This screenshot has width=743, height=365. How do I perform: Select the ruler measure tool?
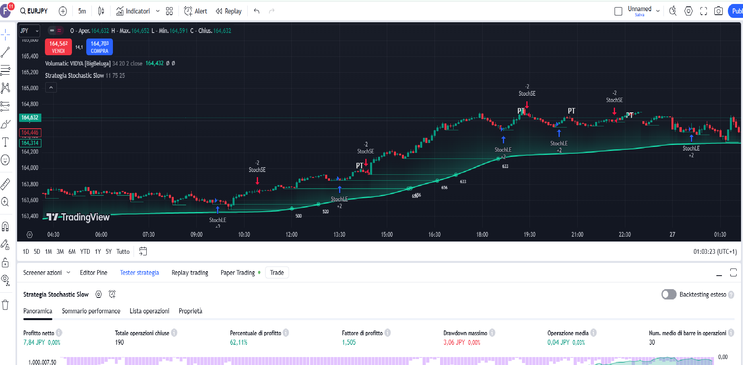[x=5, y=183]
